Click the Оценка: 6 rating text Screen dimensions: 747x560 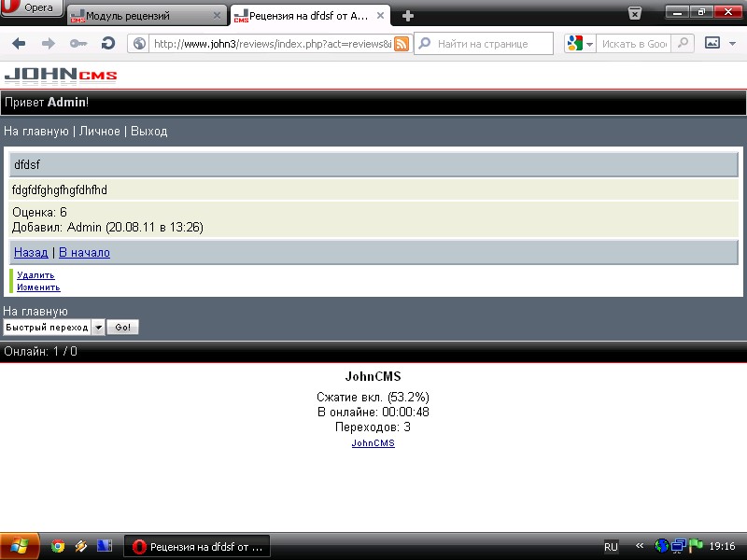pos(39,212)
